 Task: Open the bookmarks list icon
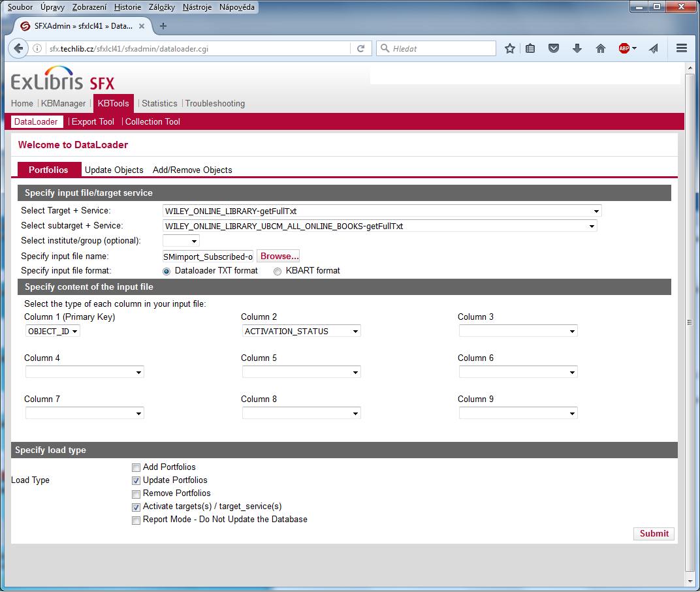530,49
